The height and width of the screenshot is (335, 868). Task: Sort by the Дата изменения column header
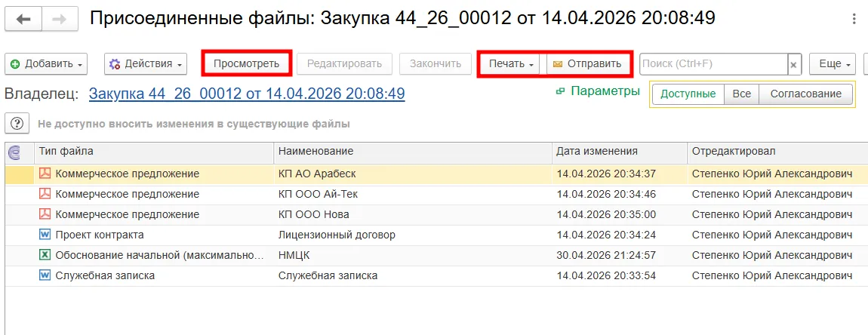click(620, 152)
